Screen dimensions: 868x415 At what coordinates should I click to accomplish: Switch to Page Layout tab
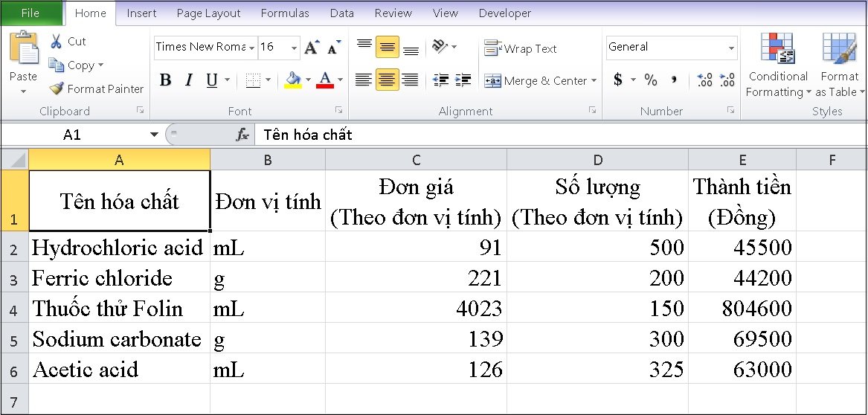pyautogui.click(x=209, y=13)
